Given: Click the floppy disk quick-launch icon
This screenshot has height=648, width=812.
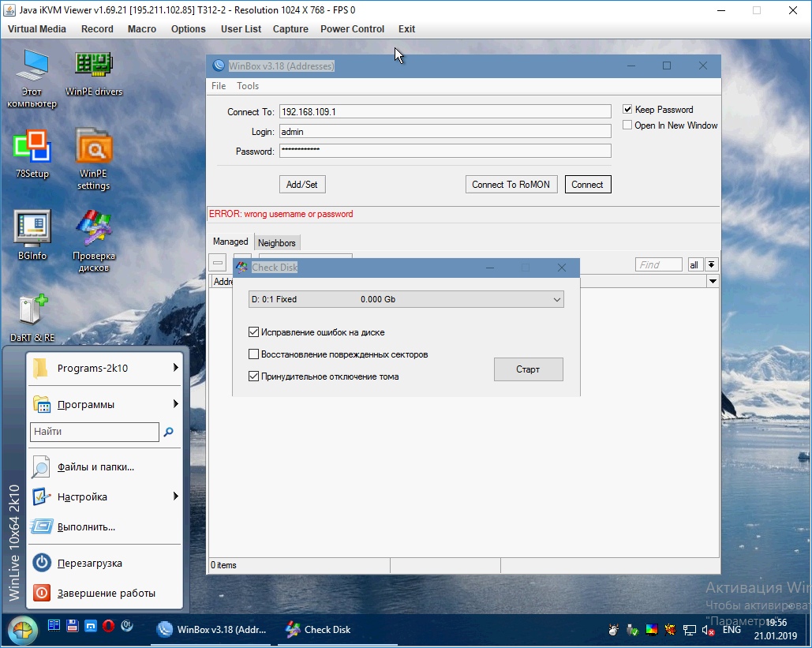Looking at the screenshot, I should click(x=73, y=626).
